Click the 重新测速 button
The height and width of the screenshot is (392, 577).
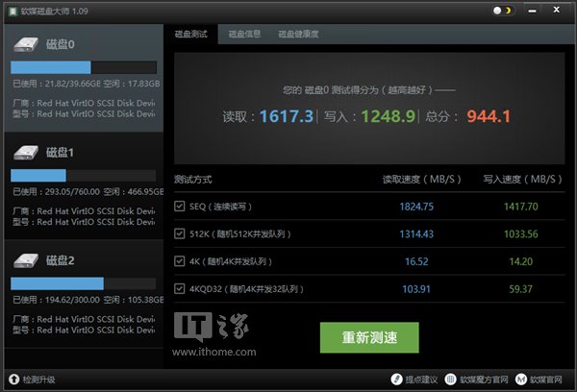[x=369, y=337]
